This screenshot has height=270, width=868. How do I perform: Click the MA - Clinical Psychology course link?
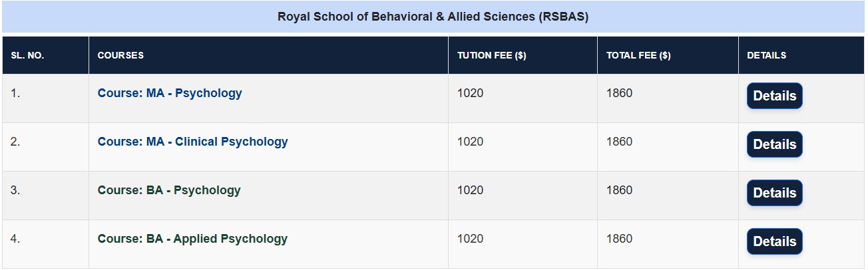tap(192, 142)
